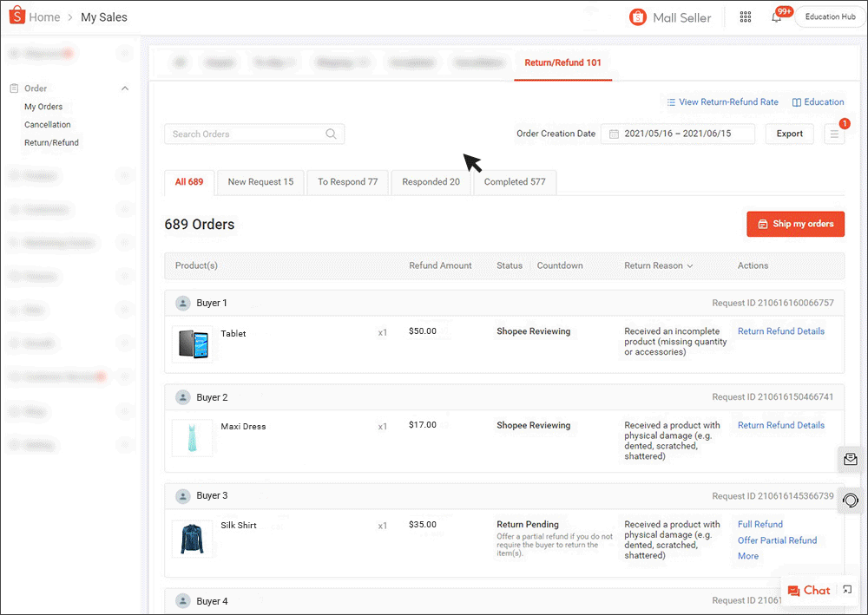Image resolution: width=868 pixels, height=615 pixels.
Task: Open View Return-Refund Rate link
Action: pos(722,102)
